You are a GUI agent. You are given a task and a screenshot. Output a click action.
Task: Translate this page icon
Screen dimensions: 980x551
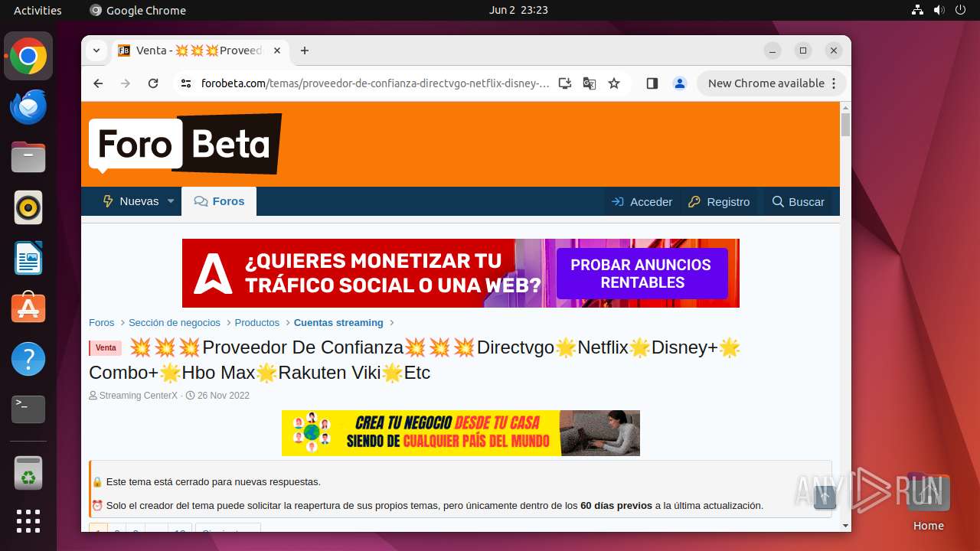click(x=590, y=83)
